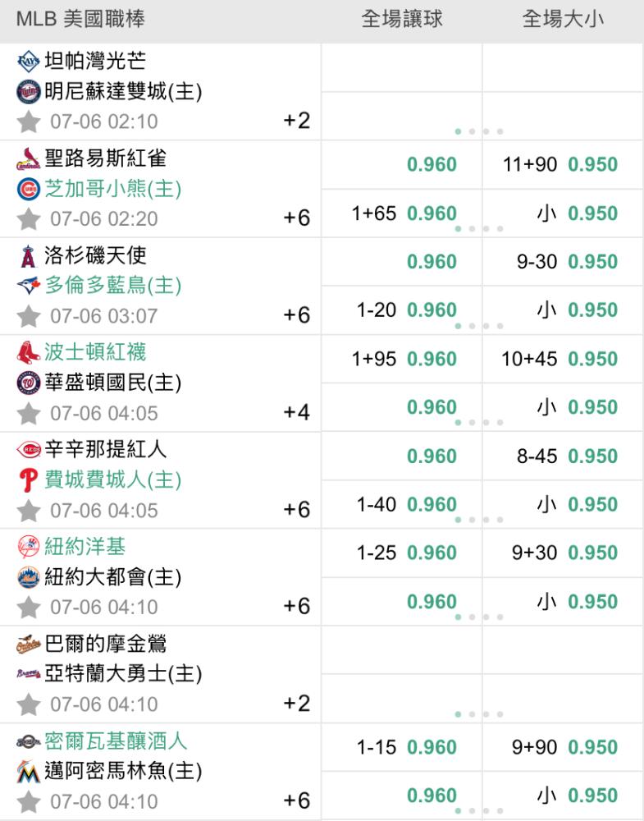Toggle favorite star for Cardinals vs Cubs

(29, 219)
